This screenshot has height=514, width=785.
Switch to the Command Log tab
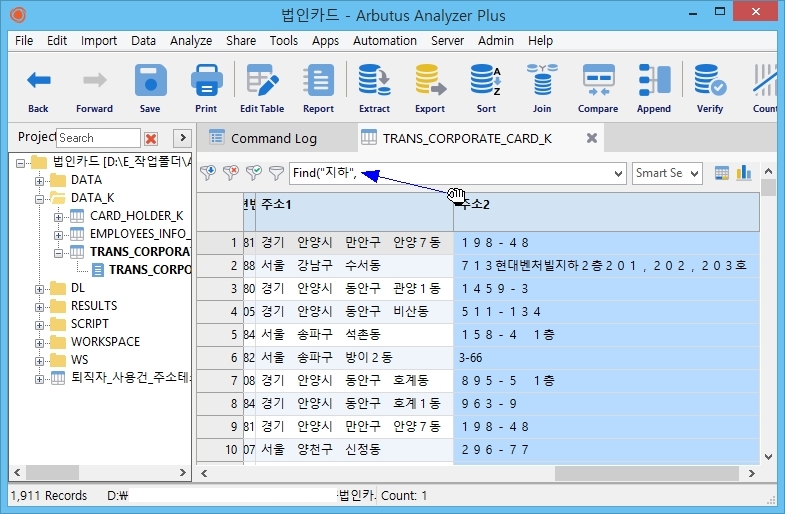tap(273, 138)
